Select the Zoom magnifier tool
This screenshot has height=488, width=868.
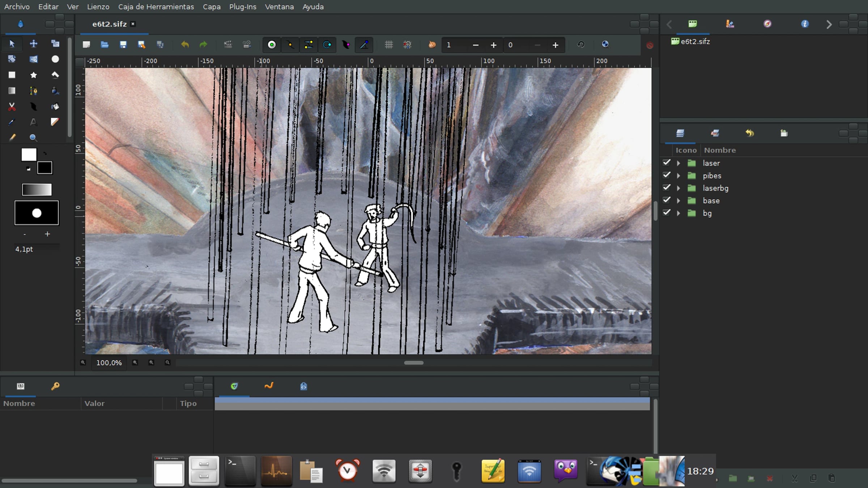click(33, 137)
